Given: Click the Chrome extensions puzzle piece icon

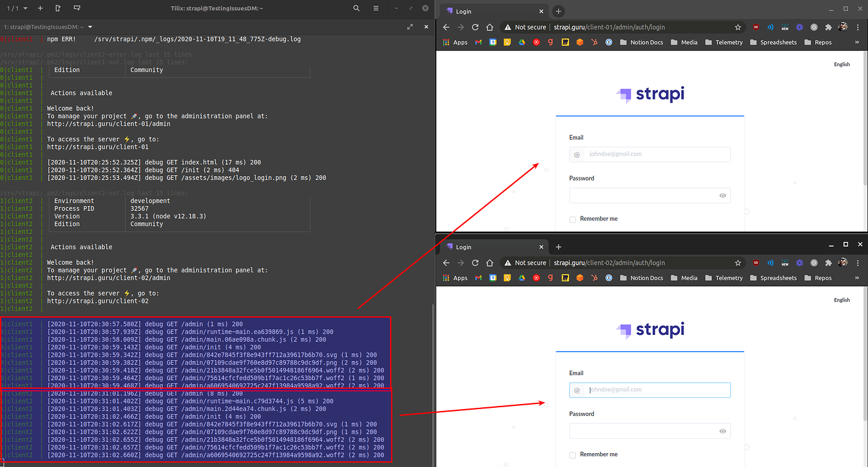Looking at the screenshot, I should [829, 28].
